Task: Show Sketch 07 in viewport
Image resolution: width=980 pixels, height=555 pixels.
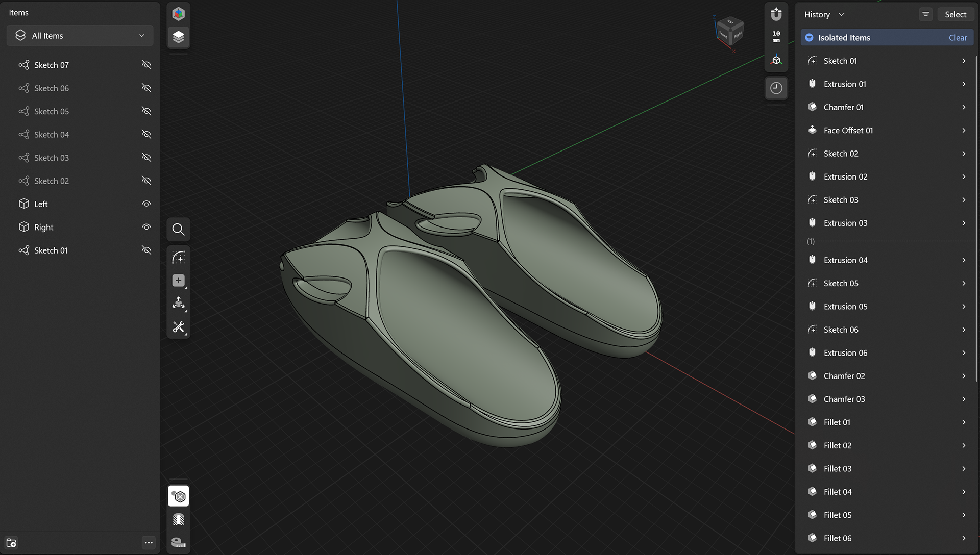Action: tap(146, 65)
